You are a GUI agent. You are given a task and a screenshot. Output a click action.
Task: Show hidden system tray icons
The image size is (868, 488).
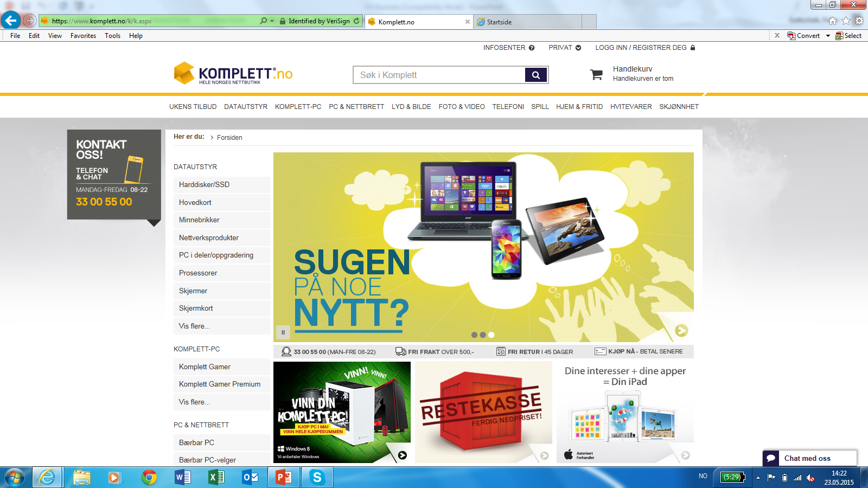[758, 478]
